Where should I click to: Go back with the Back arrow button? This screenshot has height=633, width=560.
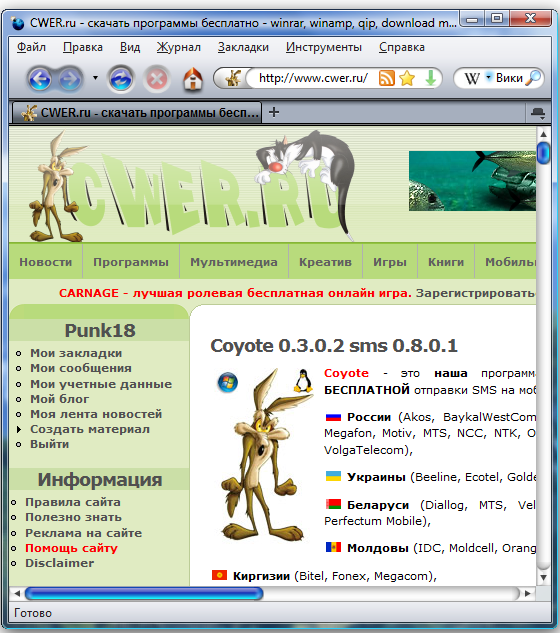click(x=39, y=78)
